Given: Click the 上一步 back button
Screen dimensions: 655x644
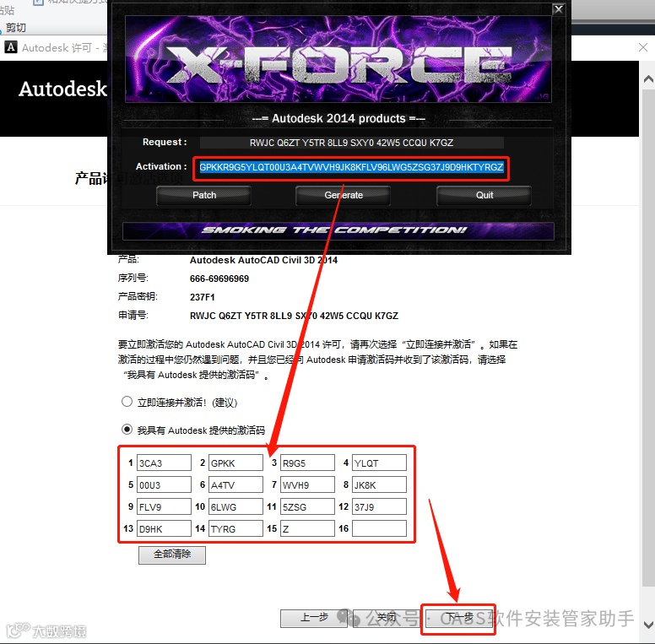Looking at the screenshot, I should click(314, 618).
